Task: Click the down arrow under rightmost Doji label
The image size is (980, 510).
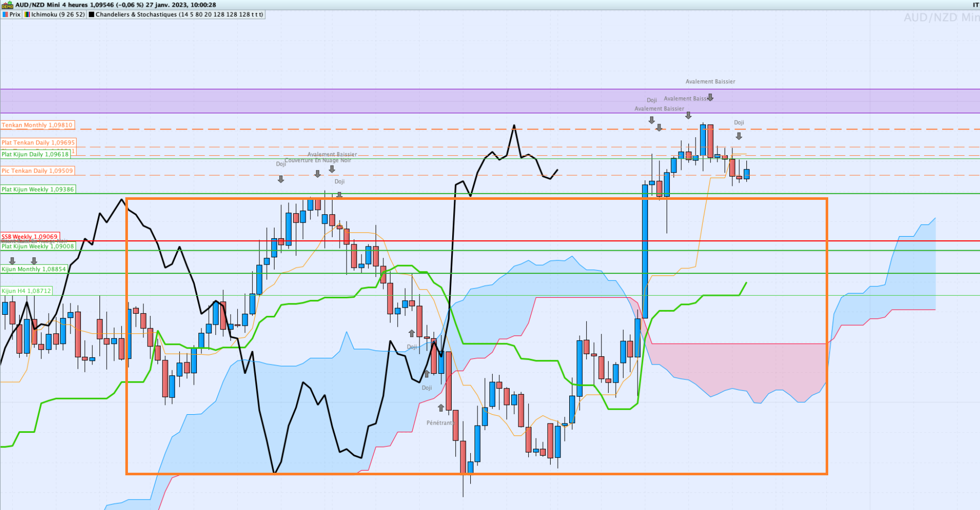Action: [x=739, y=136]
